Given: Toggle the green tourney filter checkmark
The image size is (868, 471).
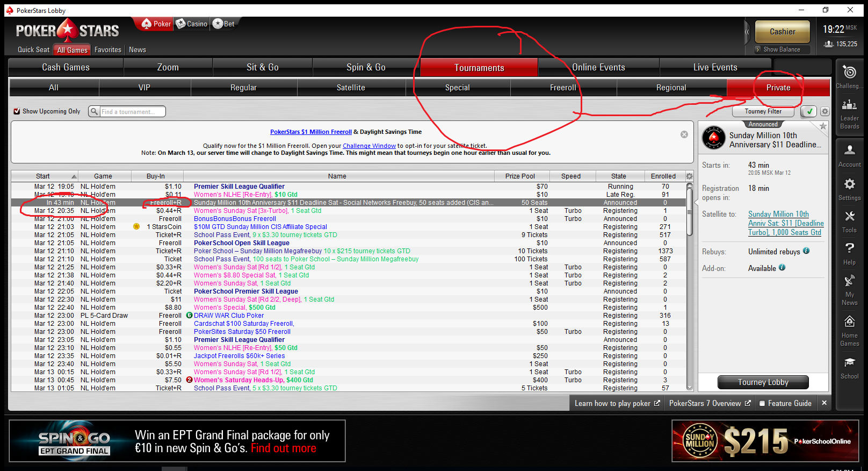Looking at the screenshot, I should coord(809,111).
